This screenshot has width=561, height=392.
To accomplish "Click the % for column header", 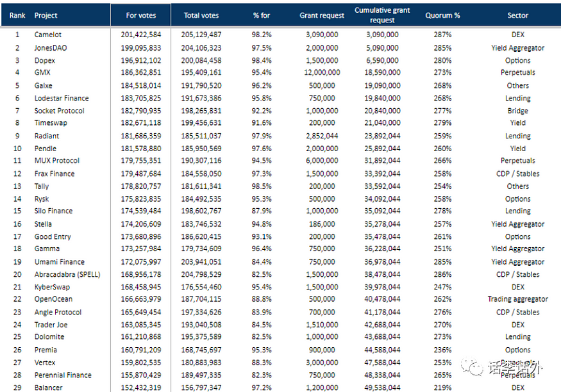I will pos(262,15).
